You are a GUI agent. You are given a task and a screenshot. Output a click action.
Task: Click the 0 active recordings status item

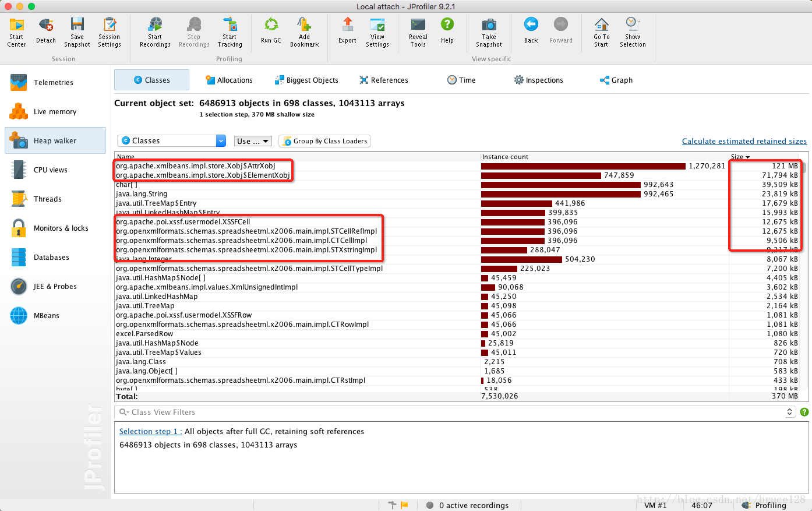(468, 505)
